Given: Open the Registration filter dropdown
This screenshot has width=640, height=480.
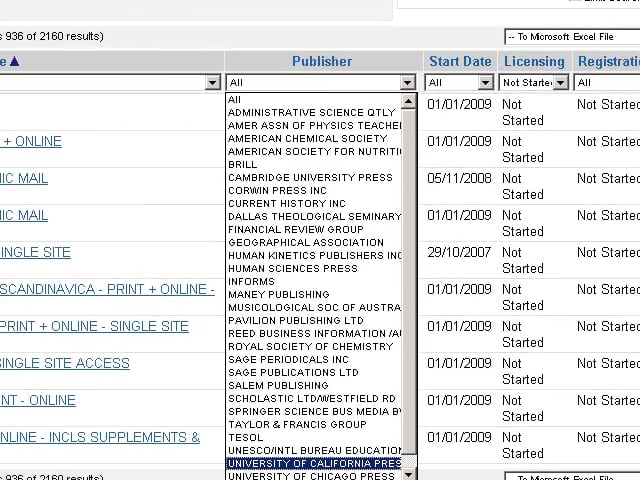Looking at the screenshot, I should [x=607, y=82].
